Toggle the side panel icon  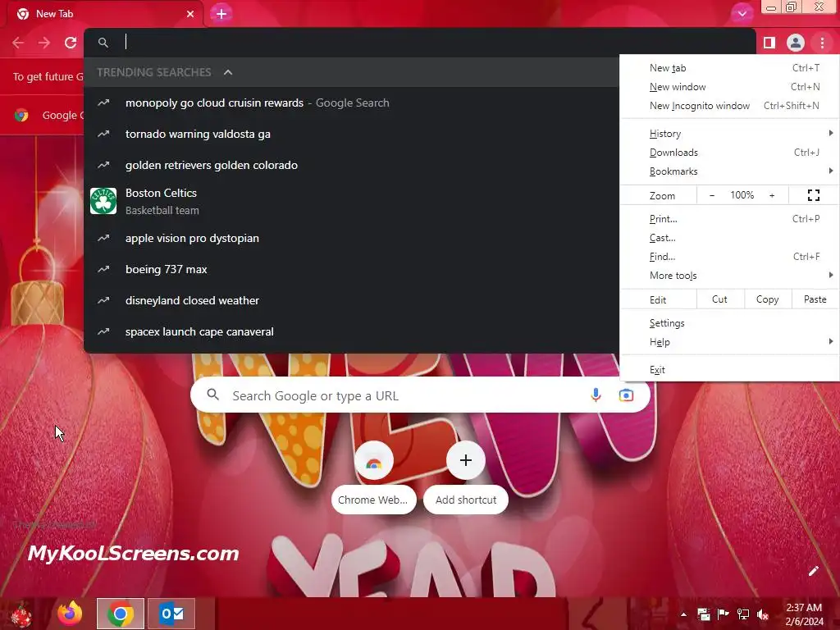pos(769,43)
